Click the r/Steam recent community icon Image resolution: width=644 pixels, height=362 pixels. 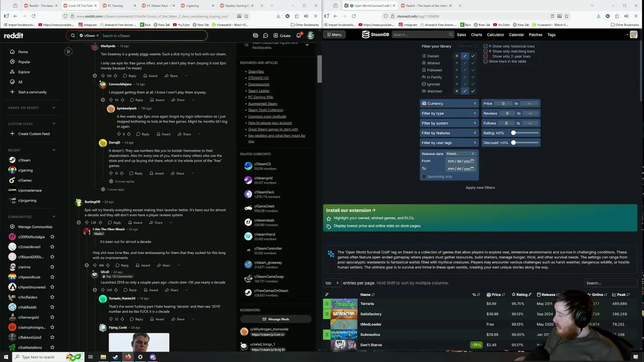12,160
